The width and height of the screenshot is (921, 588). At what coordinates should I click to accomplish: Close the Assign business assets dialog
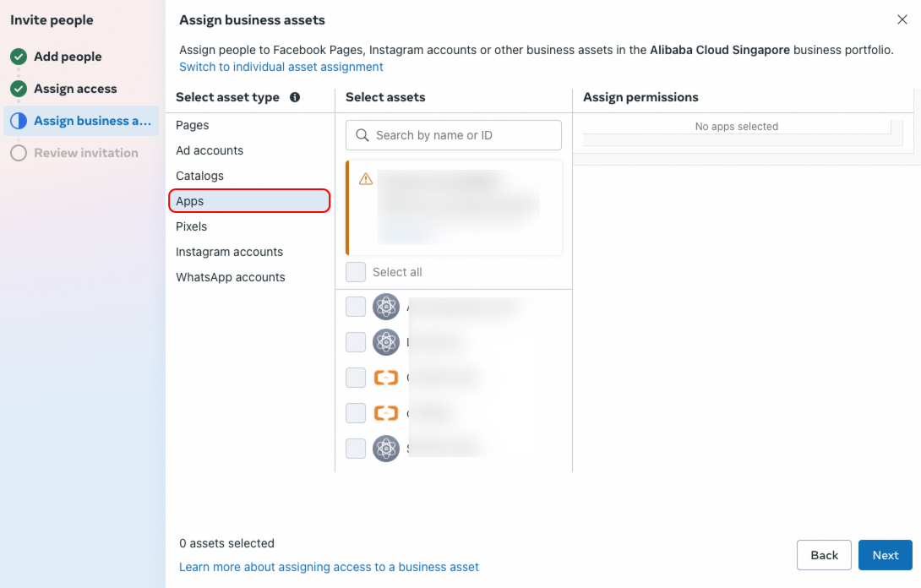pos(902,19)
